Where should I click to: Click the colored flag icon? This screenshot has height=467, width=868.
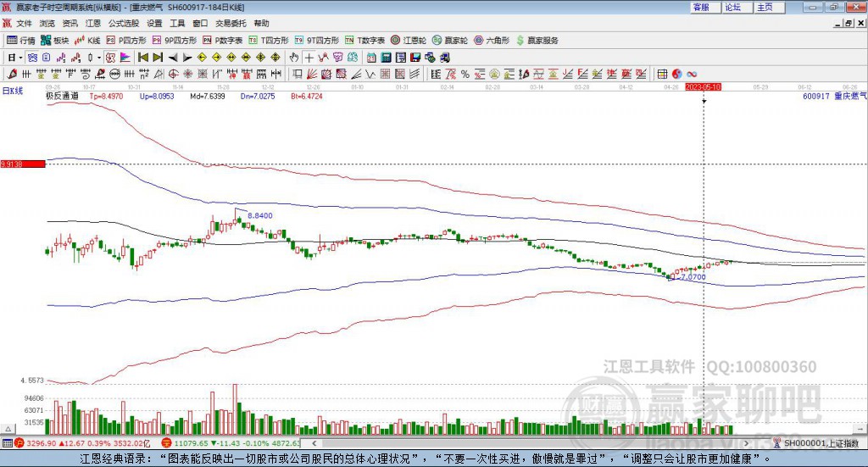click(125, 58)
